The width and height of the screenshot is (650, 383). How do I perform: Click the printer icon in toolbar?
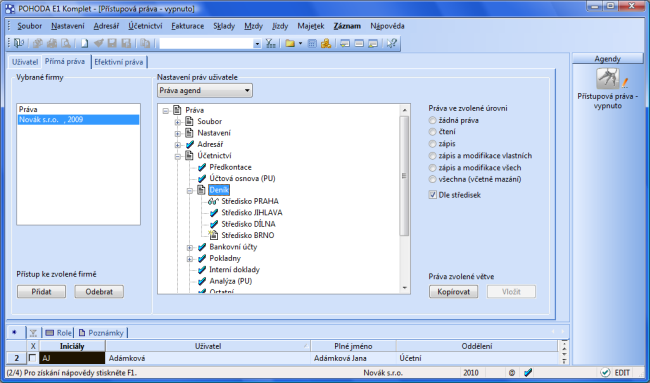click(52, 43)
